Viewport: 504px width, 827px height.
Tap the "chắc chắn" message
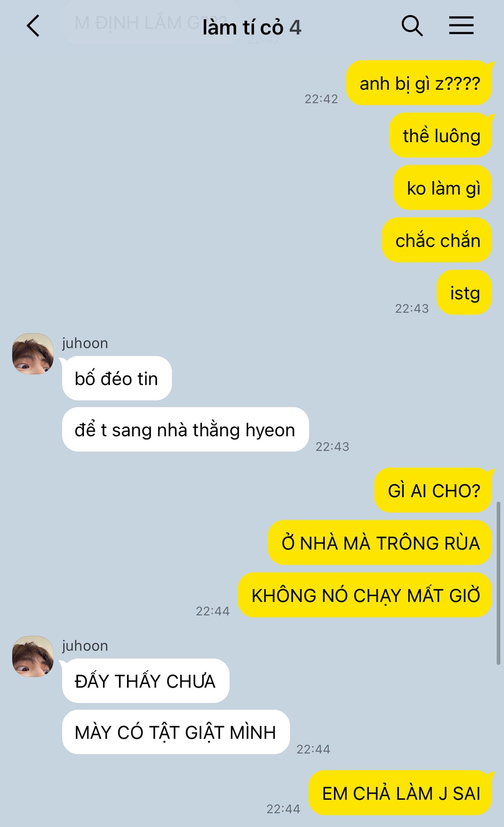tap(437, 240)
